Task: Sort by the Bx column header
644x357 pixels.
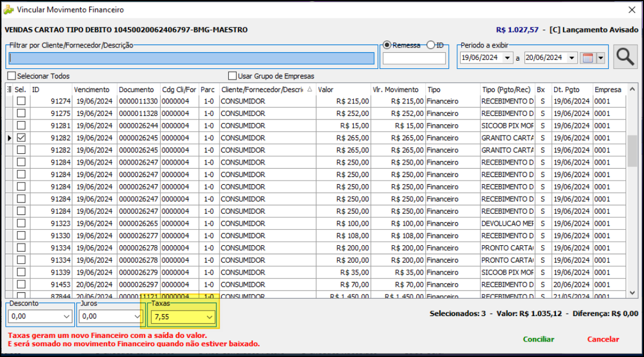Action: [542, 90]
